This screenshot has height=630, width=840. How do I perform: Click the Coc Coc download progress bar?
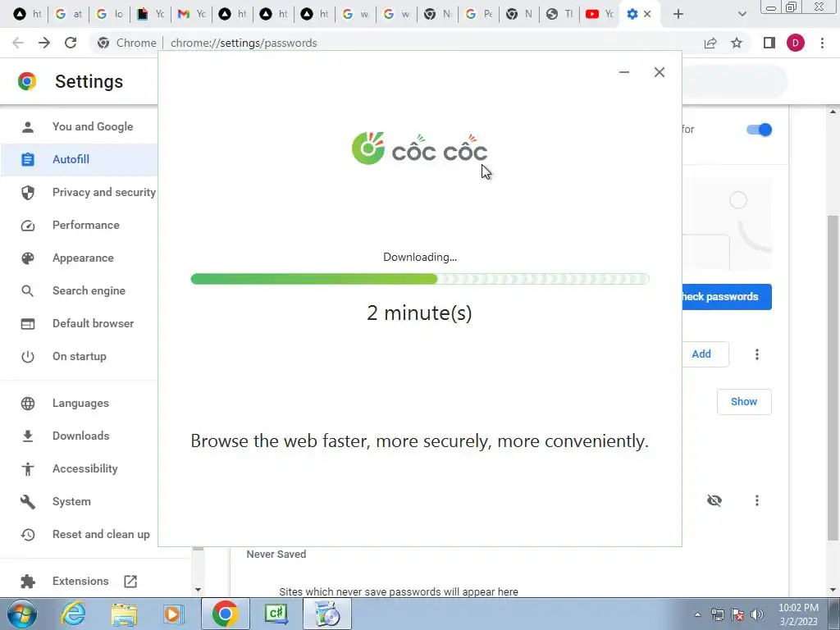(x=420, y=279)
